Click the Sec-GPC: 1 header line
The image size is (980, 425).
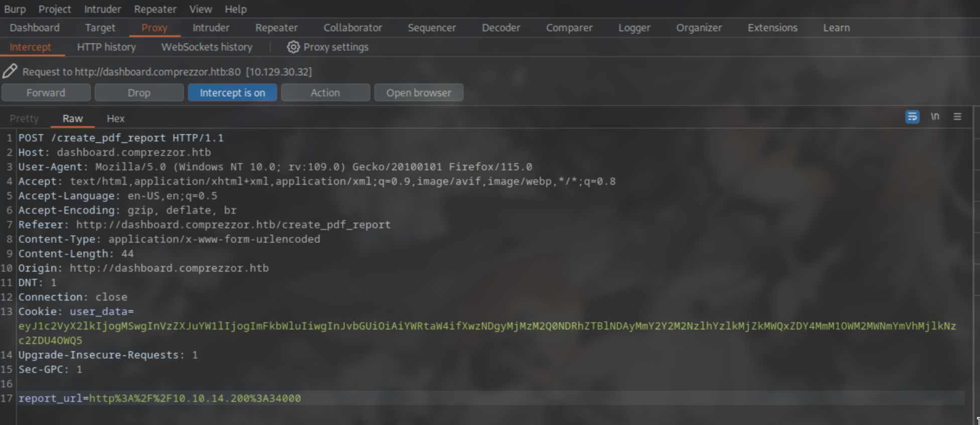coord(50,369)
